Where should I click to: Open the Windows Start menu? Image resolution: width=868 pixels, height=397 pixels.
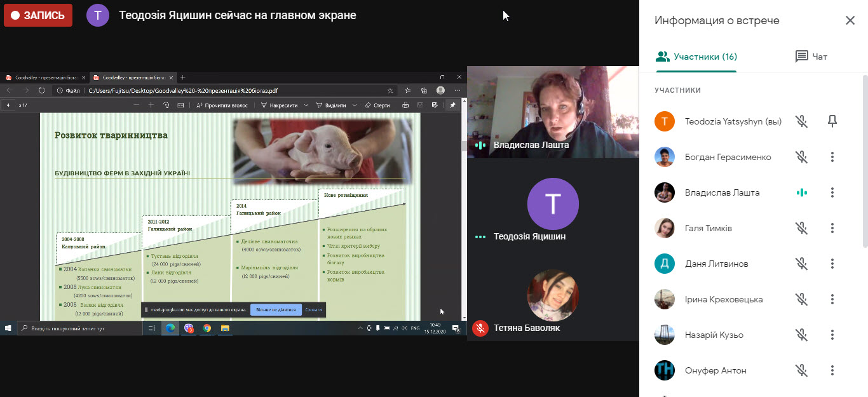click(x=8, y=328)
